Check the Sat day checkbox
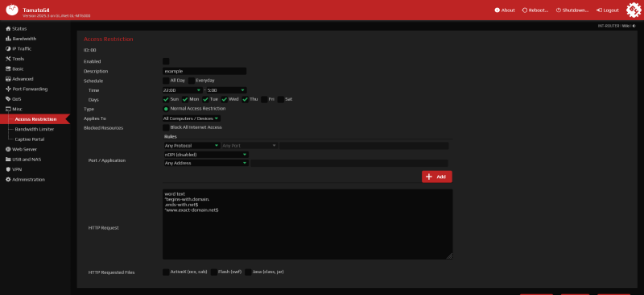 (x=281, y=100)
